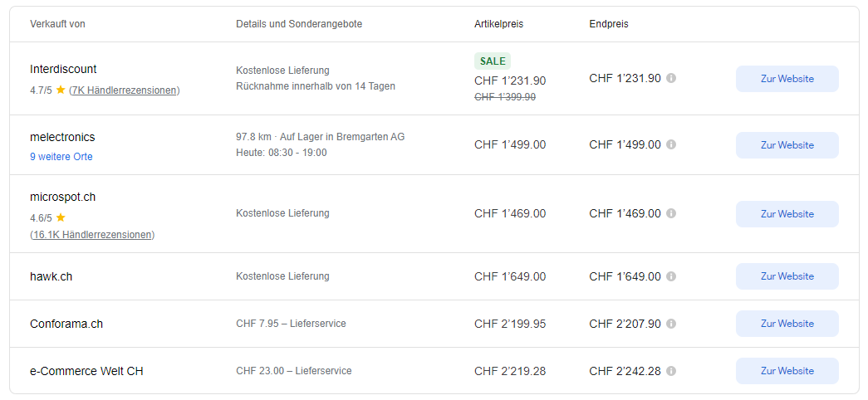Click the Artikelpreis column header
Viewport: 868px width, 400px height.
(498, 24)
